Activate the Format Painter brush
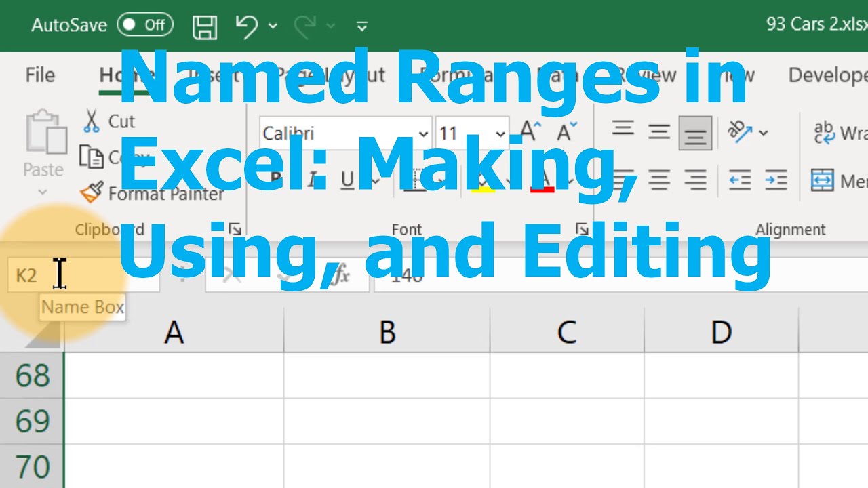This screenshot has width=868, height=488. tap(91, 193)
